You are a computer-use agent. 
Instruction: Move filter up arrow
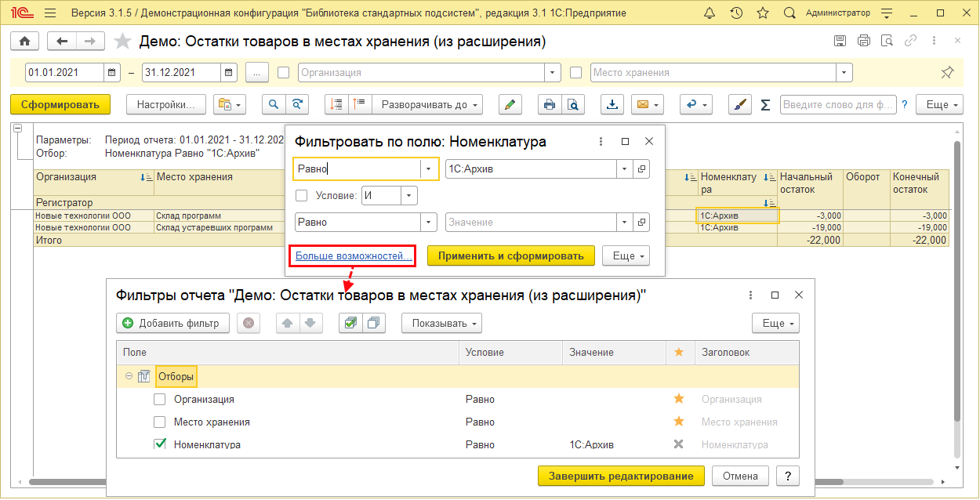click(x=289, y=323)
